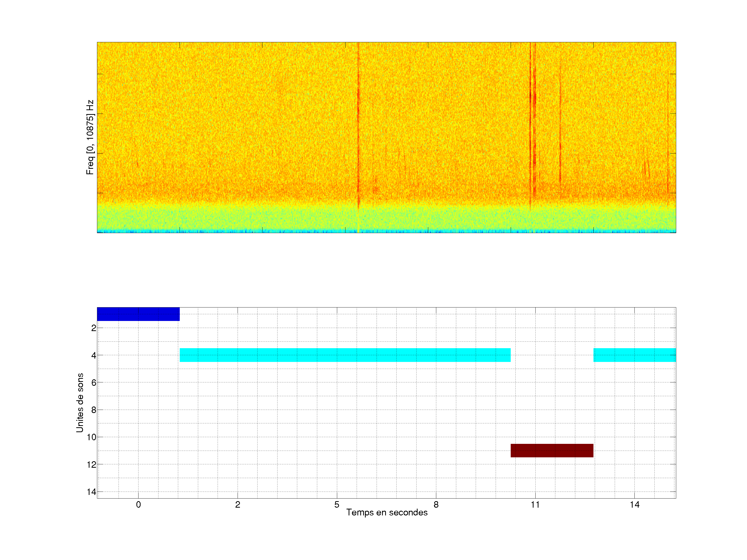Click the y-axis tick label 2

pyautogui.click(x=94, y=328)
